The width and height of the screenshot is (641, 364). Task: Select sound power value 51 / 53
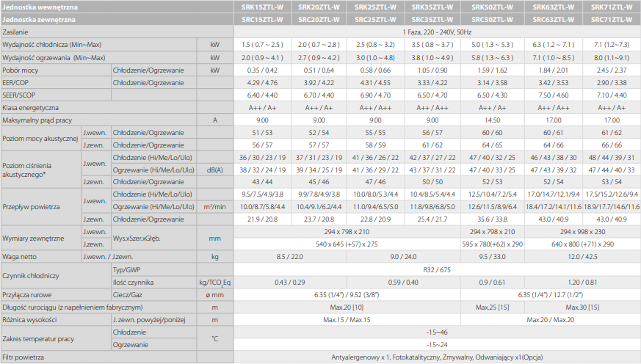(262, 133)
